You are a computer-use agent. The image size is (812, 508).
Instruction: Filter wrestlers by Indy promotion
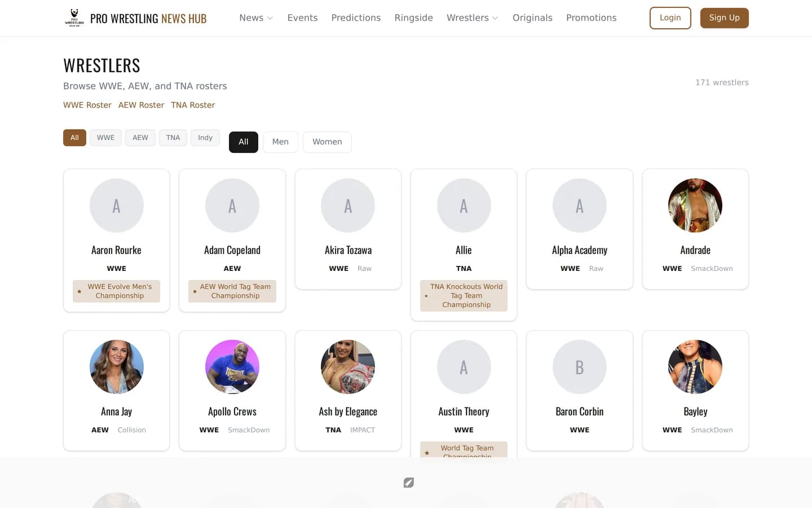point(205,138)
